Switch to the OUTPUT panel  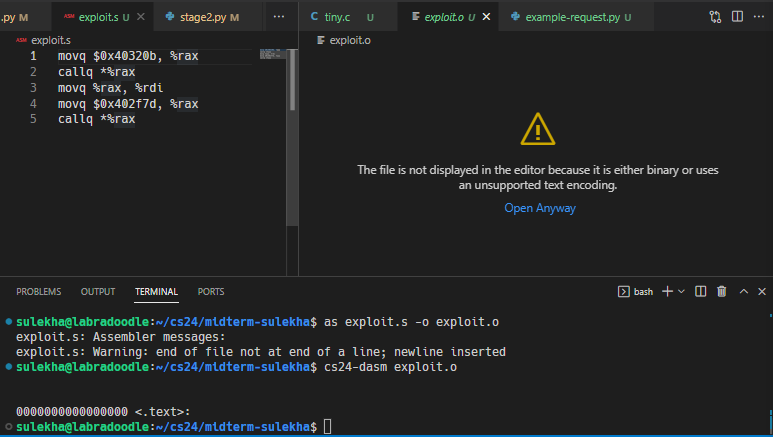[98, 291]
